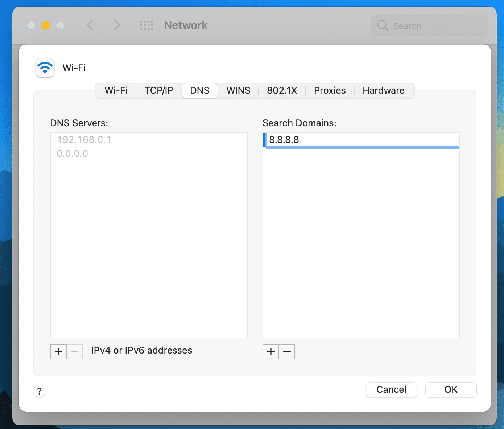Viewport: 504px width, 429px height.
Task: Select the 192.168.0.1 DNS server entry
Action: click(x=84, y=140)
